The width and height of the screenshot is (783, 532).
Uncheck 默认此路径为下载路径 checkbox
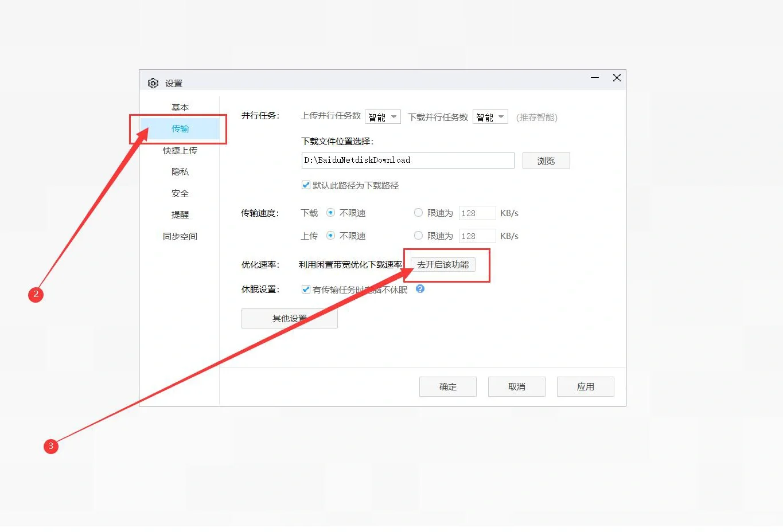click(x=306, y=185)
